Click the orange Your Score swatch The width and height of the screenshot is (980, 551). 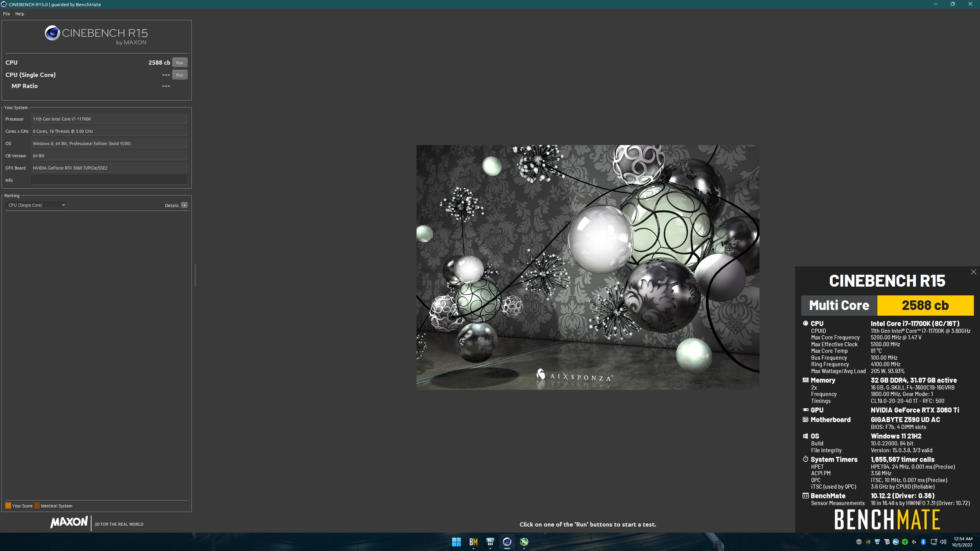[8, 505]
